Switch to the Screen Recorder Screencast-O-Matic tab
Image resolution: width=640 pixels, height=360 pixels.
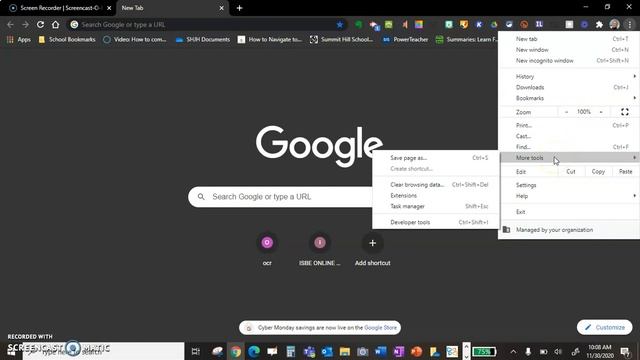coord(59,8)
